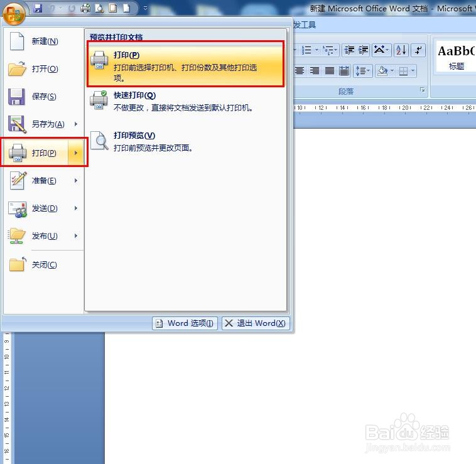Click 打印预览(V) print preview option
The height and width of the screenshot is (464, 476).
(x=185, y=142)
